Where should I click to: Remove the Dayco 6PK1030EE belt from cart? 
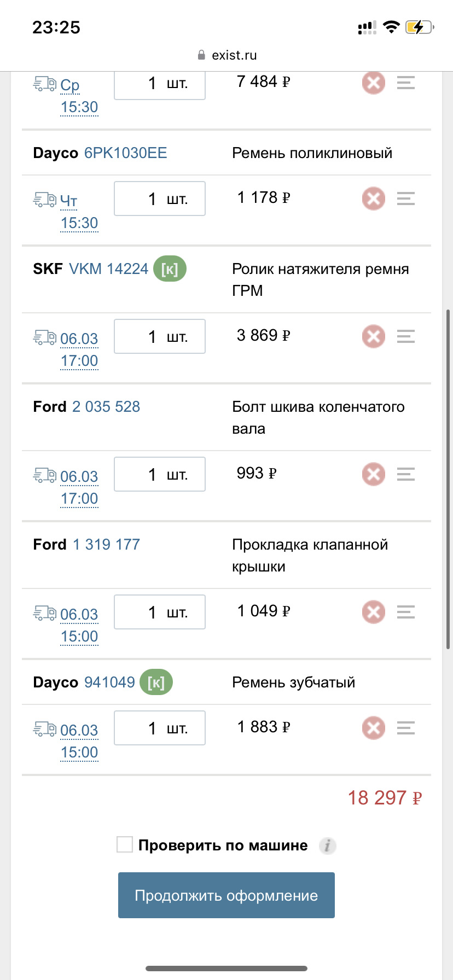(x=374, y=199)
